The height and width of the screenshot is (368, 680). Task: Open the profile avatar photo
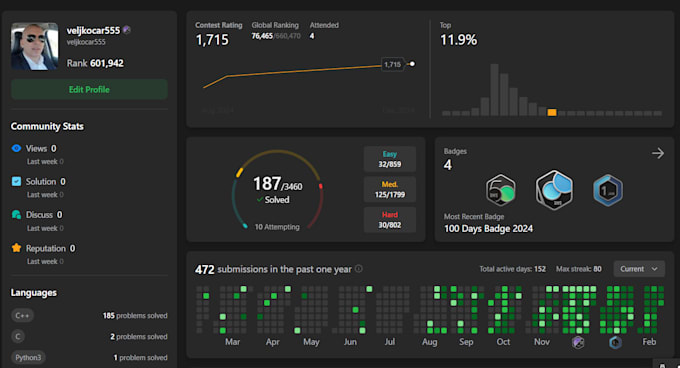click(x=35, y=46)
